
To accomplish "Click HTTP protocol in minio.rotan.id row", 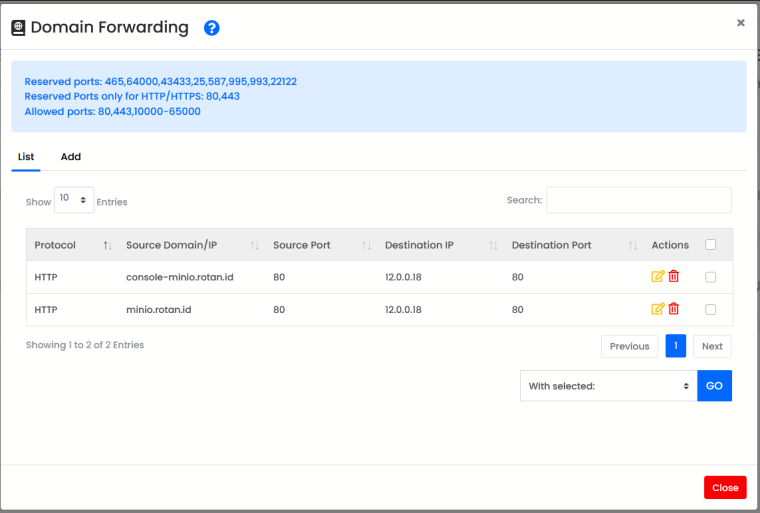I will click(46, 309).
